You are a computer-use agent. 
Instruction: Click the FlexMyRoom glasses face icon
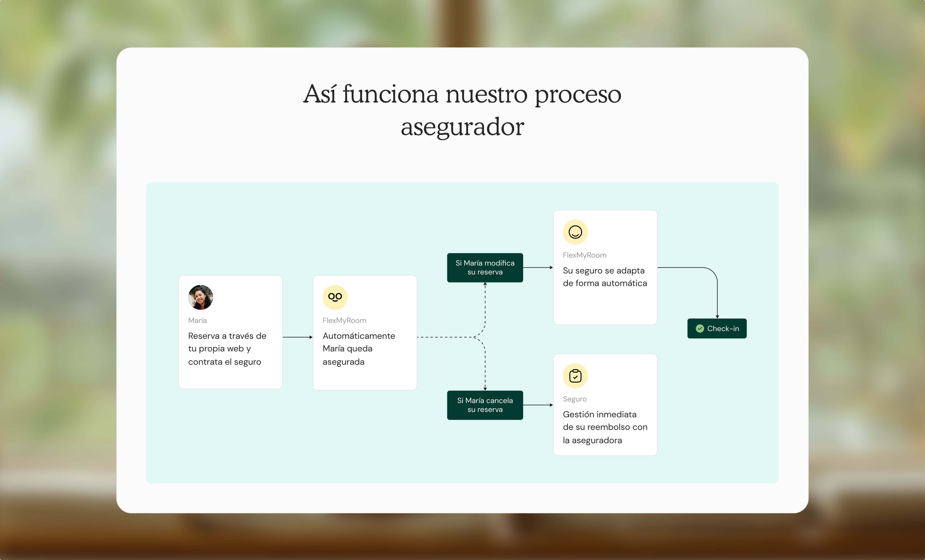[x=335, y=297]
